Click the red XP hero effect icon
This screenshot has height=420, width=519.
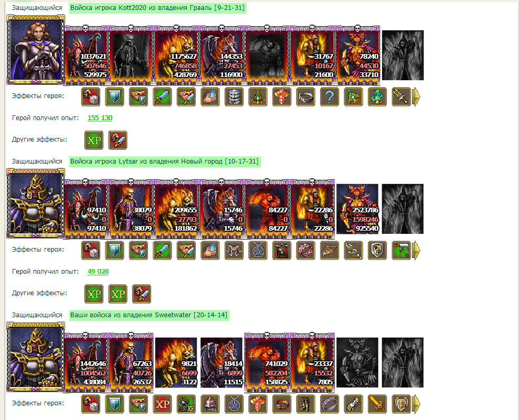162,404
